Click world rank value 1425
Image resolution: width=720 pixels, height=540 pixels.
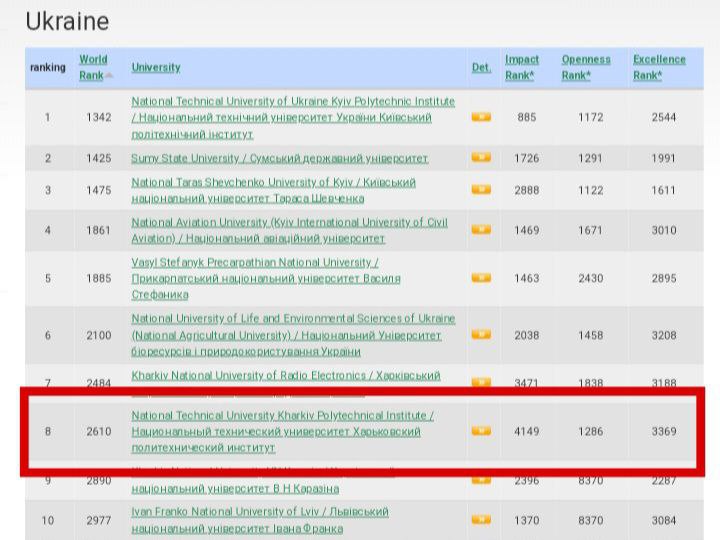tap(99, 158)
